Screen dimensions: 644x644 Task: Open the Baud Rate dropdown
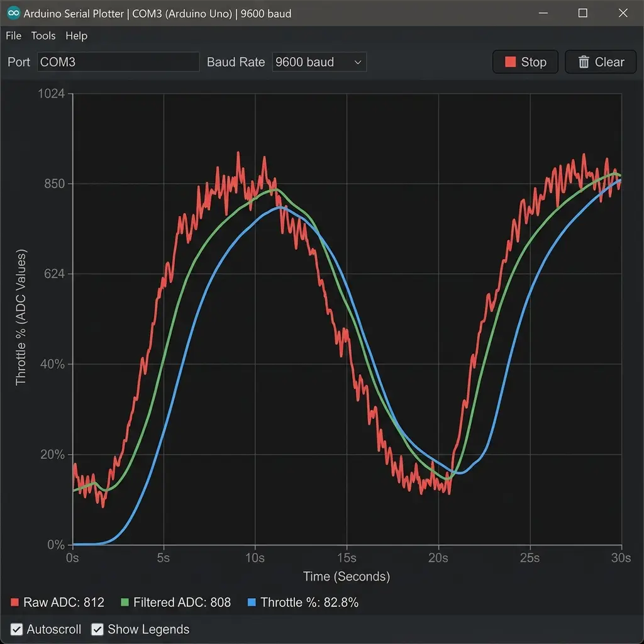point(319,62)
